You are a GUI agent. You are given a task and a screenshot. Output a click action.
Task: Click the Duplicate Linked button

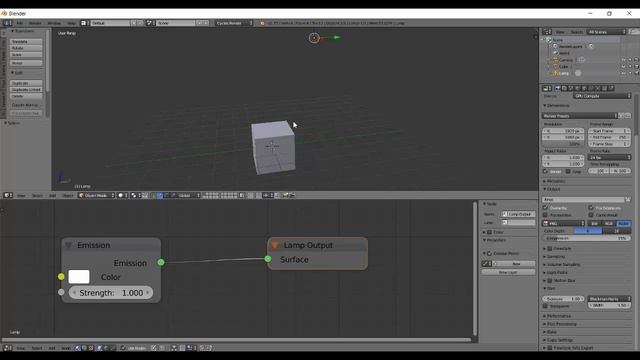tap(26, 89)
